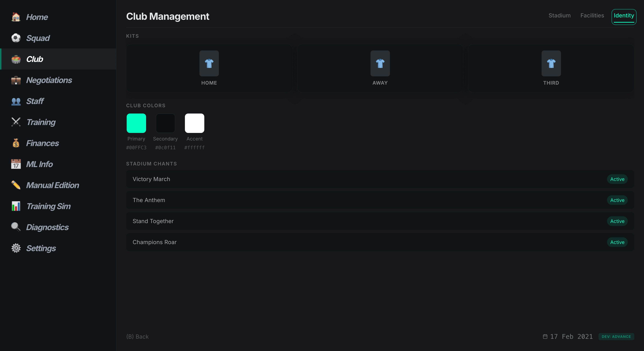The image size is (644, 351).
Task: Select the Stand Together chant name
Action: 153,221
